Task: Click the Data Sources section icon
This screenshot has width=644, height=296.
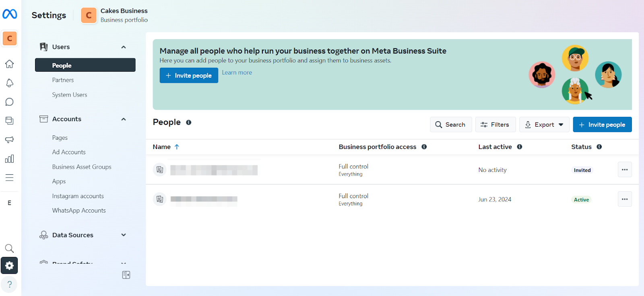Action: coord(44,235)
